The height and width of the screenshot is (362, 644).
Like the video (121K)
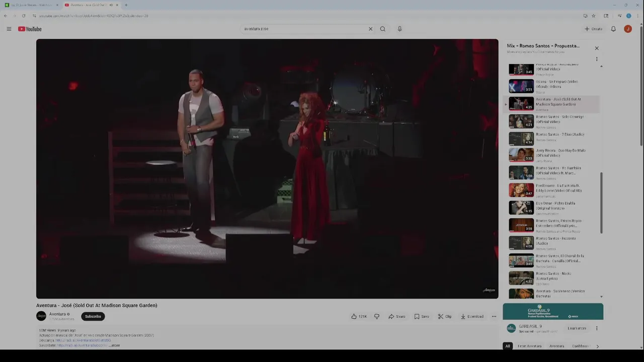(359, 317)
